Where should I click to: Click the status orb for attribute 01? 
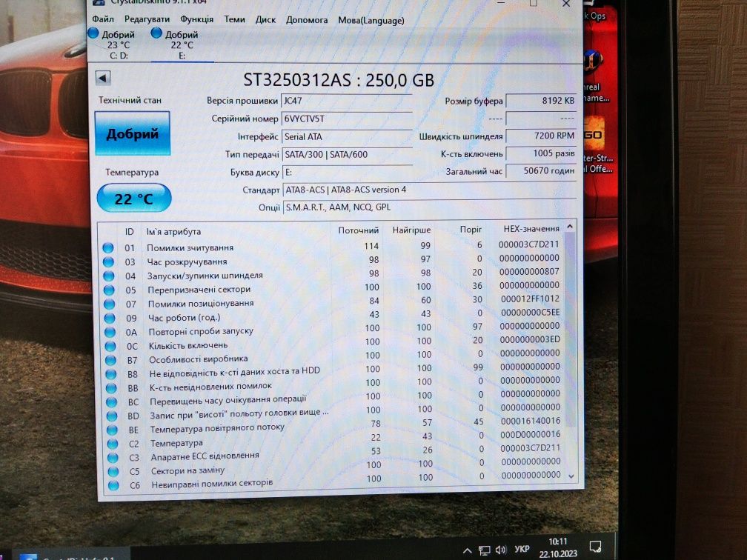pyautogui.click(x=108, y=247)
